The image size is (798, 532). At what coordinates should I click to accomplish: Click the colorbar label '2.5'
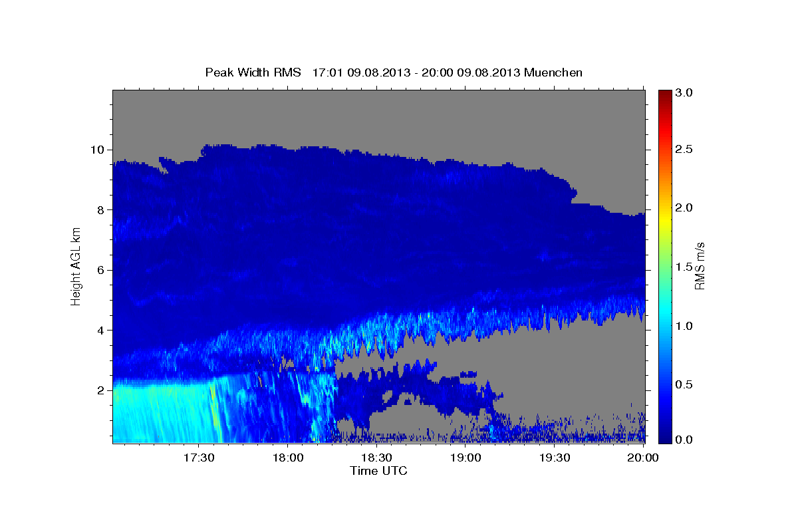coord(684,150)
